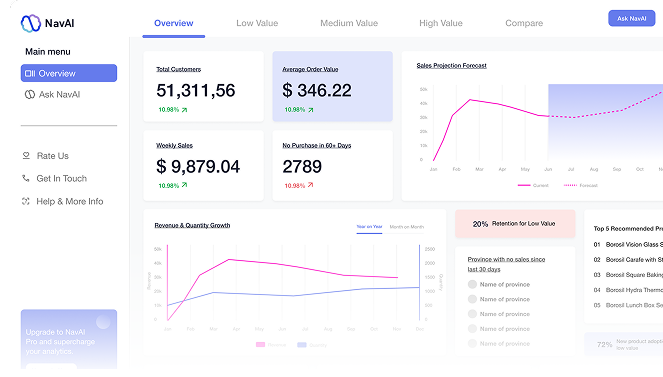Select the third Name of province radio circle
663x377 pixels.
472,314
